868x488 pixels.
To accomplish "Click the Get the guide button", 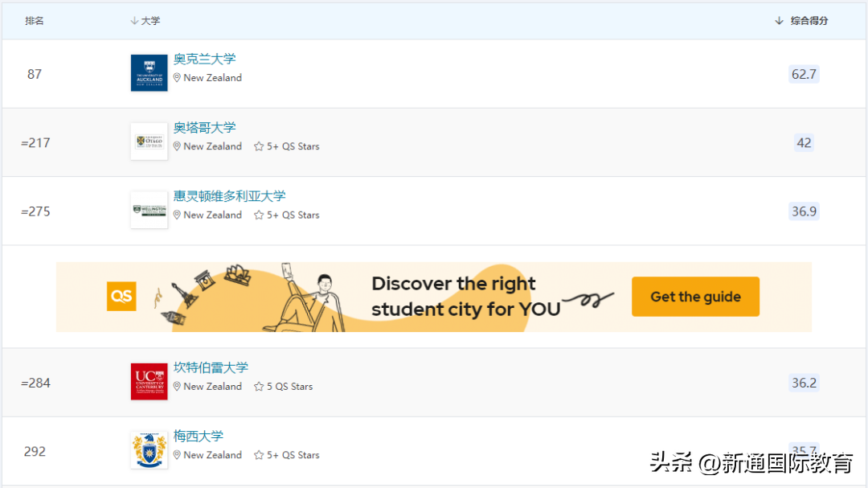I will point(694,296).
